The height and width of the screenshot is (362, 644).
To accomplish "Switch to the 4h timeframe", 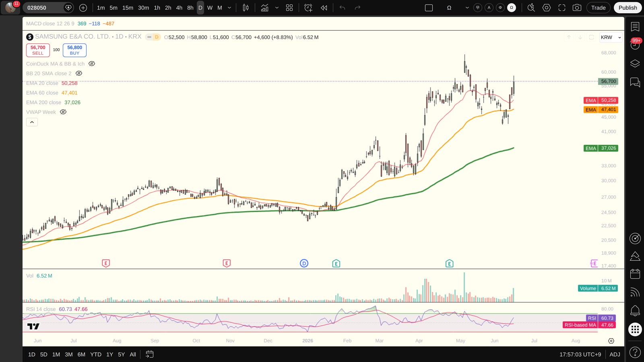I will (x=179, y=8).
